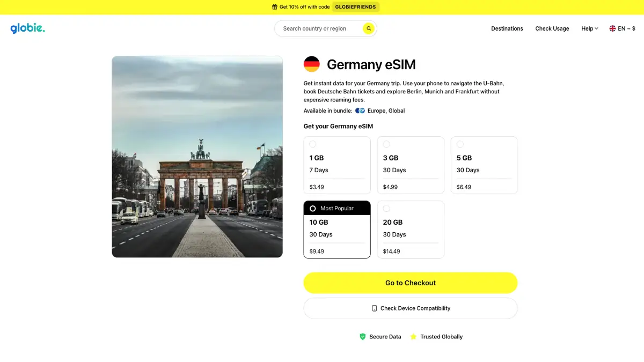Select the 3 GB 30 Days plan
This screenshot has width=644, height=362.
(411, 165)
